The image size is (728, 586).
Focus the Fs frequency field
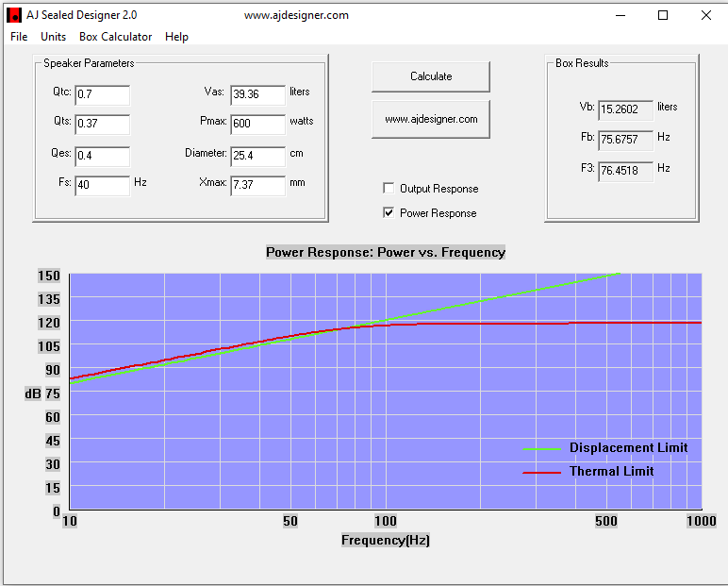pyautogui.click(x=102, y=185)
